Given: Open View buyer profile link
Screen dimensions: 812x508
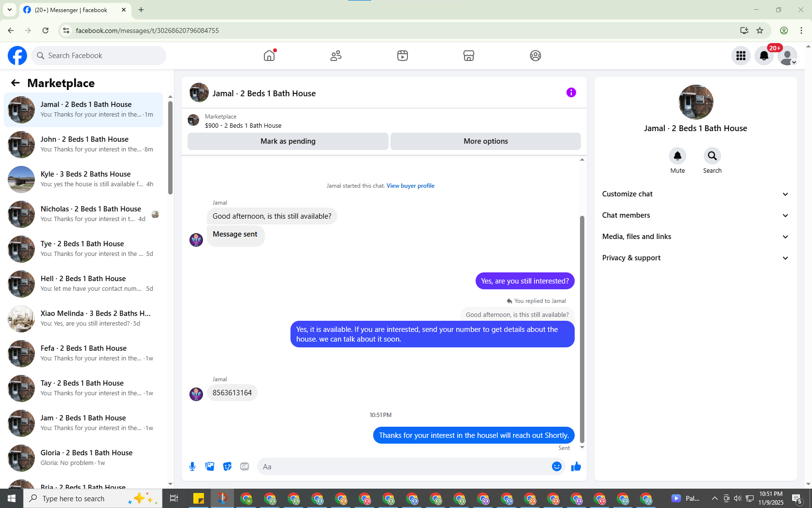Looking at the screenshot, I should tap(410, 186).
